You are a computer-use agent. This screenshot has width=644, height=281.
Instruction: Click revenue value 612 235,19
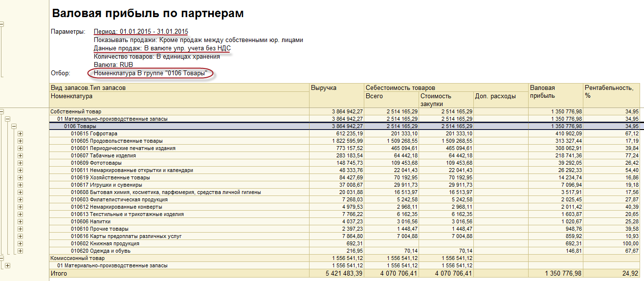click(x=347, y=133)
